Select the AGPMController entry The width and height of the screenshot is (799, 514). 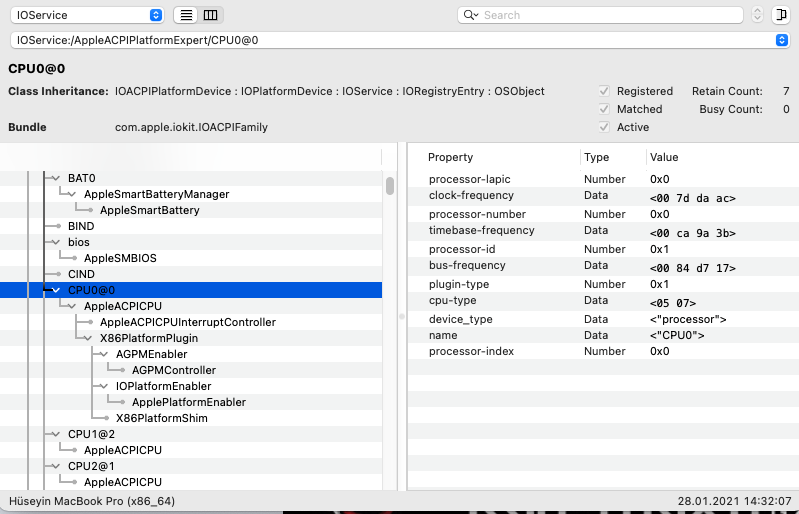pyautogui.click(x=173, y=370)
